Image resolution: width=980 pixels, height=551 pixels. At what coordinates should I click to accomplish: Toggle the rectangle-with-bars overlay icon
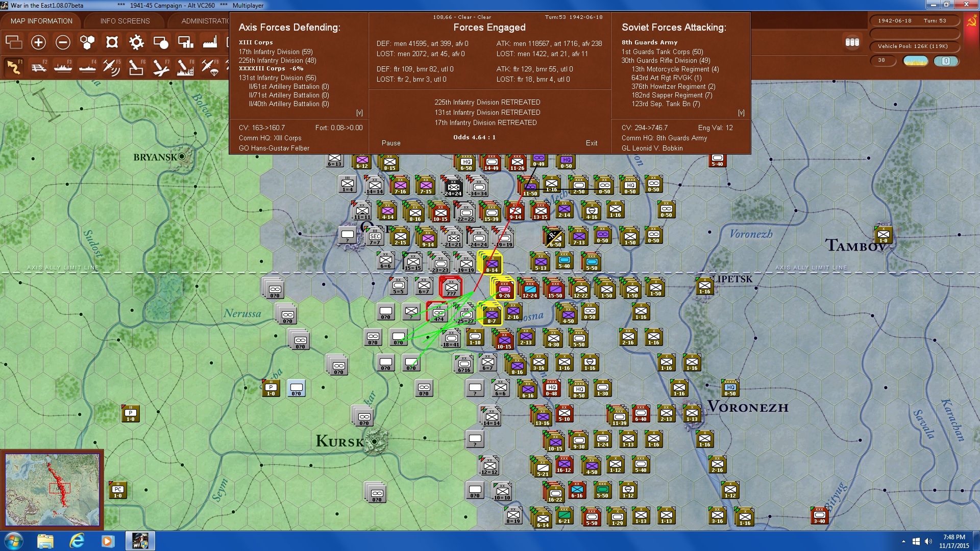185,42
